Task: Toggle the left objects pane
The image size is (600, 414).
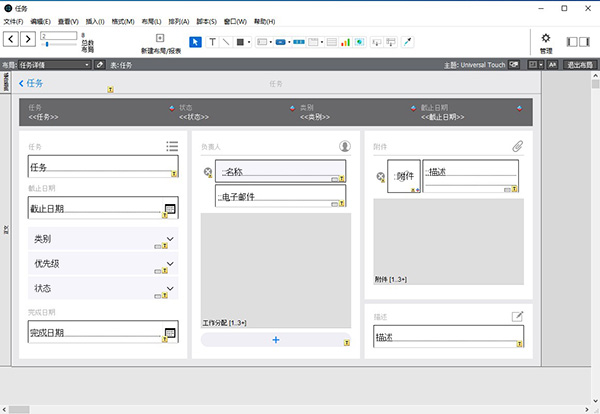Action: point(572,42)
